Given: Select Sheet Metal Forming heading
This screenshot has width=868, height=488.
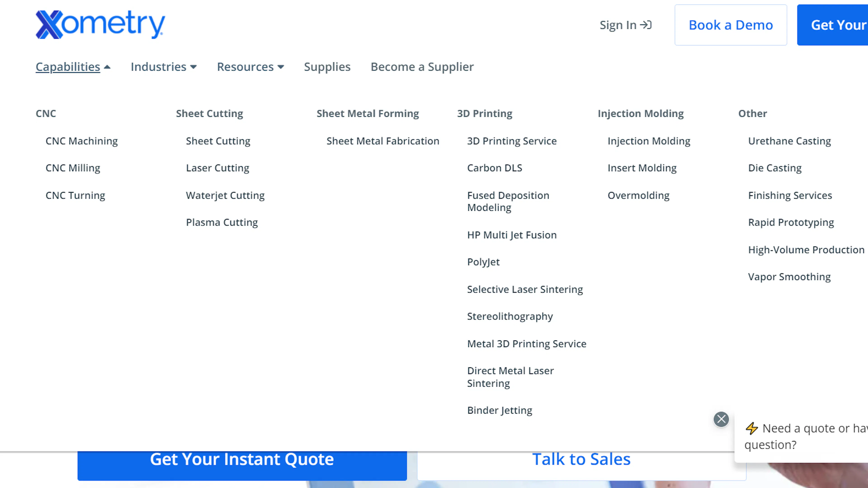Looking at the screenshot, I should coord(368,113).
